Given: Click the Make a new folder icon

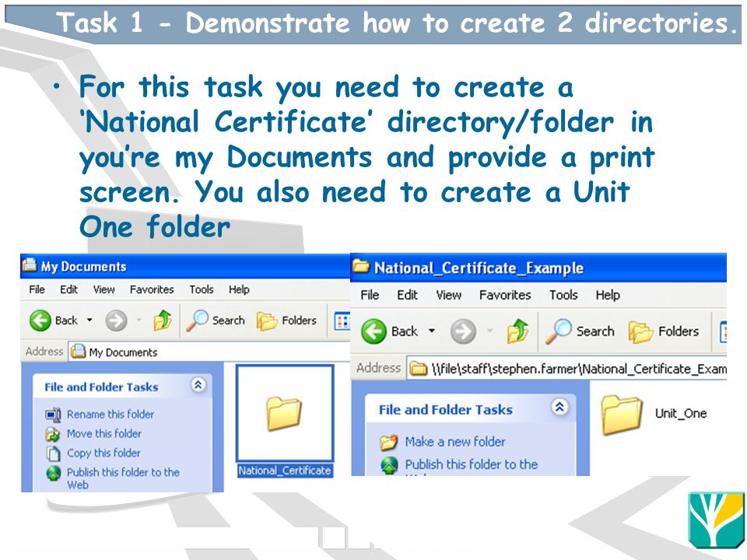Looking at the screenshot, I should (389, 443).
